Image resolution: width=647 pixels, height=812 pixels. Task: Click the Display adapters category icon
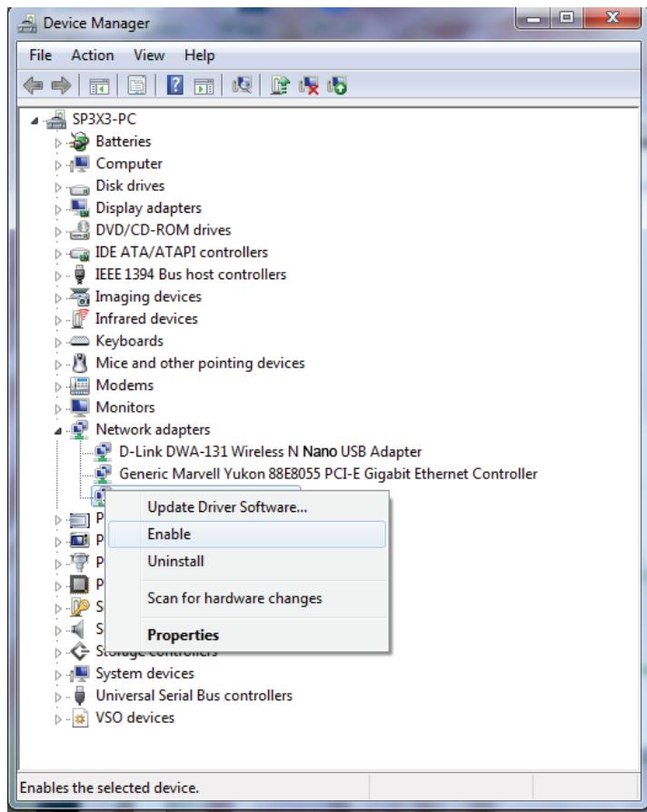(80, 208)
